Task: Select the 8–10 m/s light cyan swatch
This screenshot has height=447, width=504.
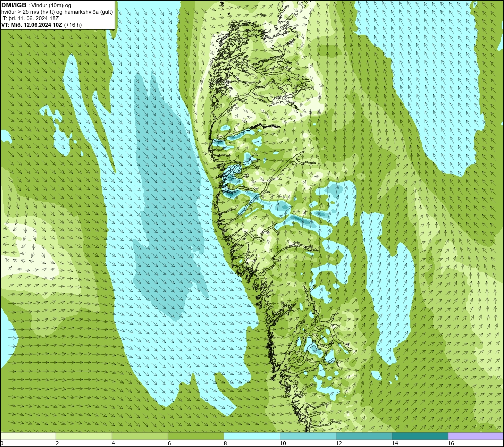Action: [x=252, y=436]
